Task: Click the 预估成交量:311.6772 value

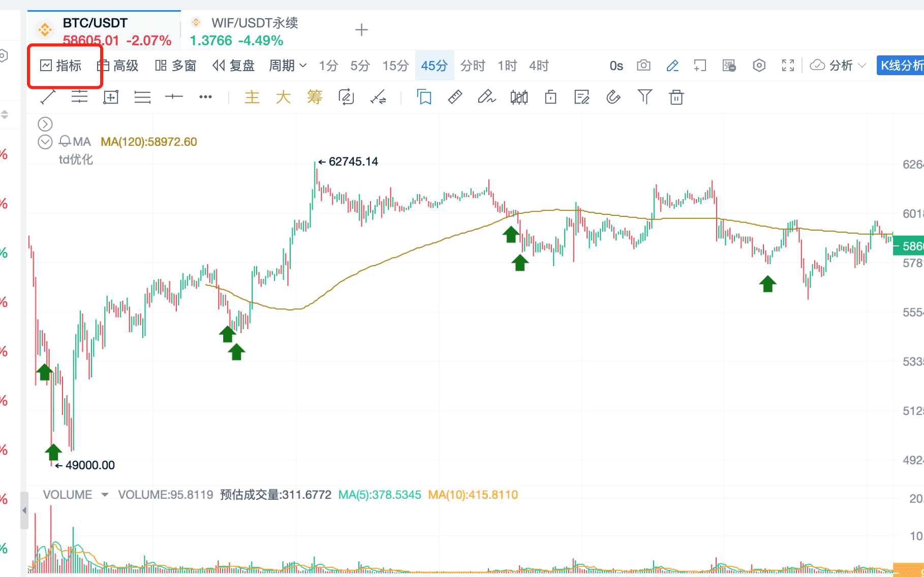Action: pos(275,495)
